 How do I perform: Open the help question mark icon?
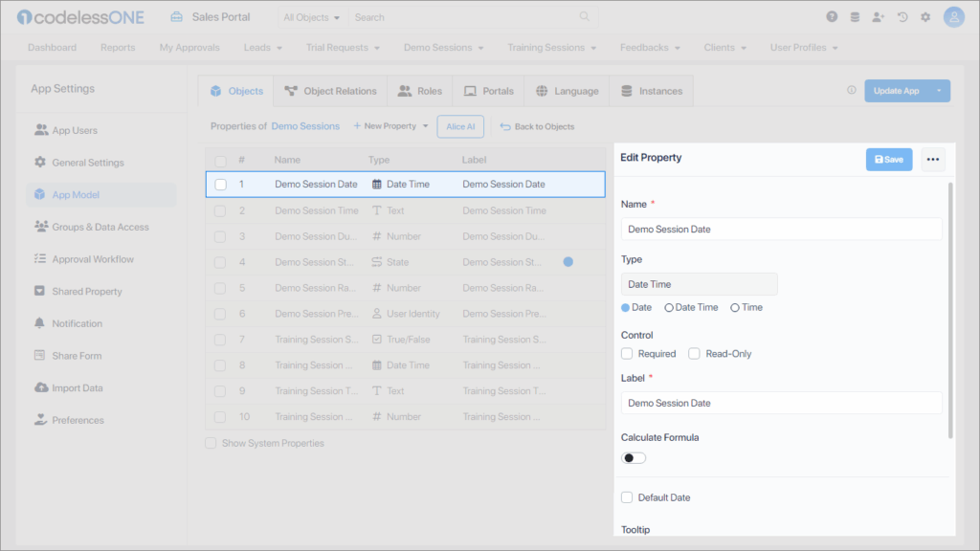click(832, 17)
